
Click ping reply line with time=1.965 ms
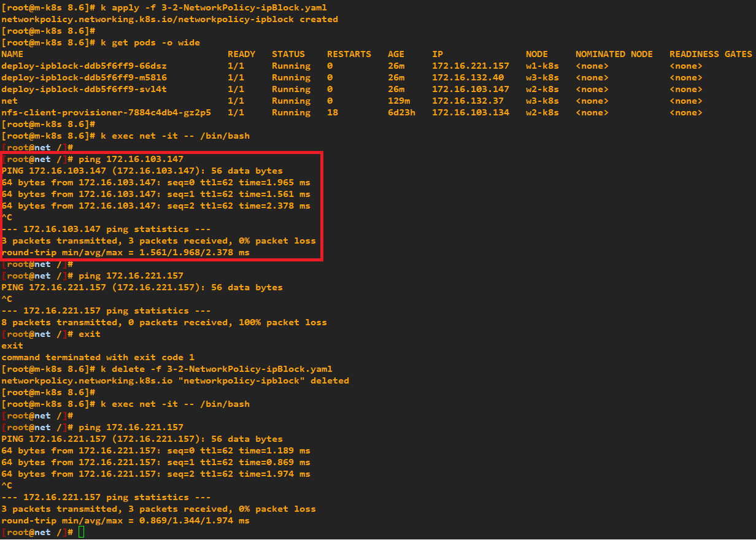pyautogui.click(x=156, y=182)
